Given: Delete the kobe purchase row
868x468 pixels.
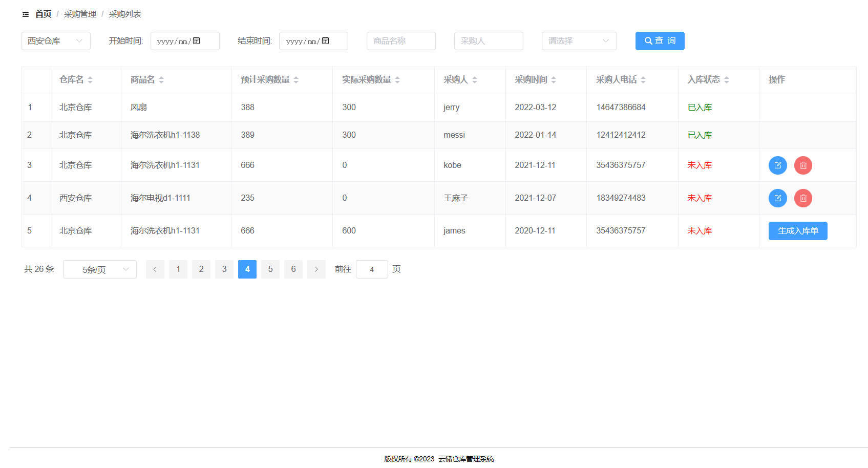Looking at the screenshot, I should [803, 165].
